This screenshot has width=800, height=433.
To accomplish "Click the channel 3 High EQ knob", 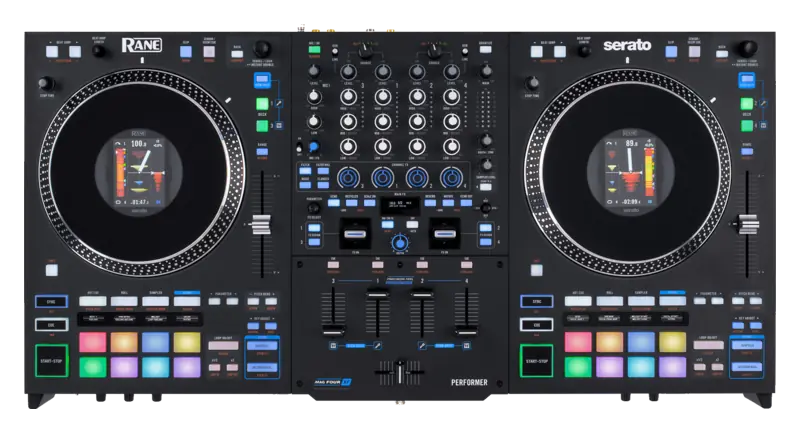I will pyautogui.click(x=348, y=97).
